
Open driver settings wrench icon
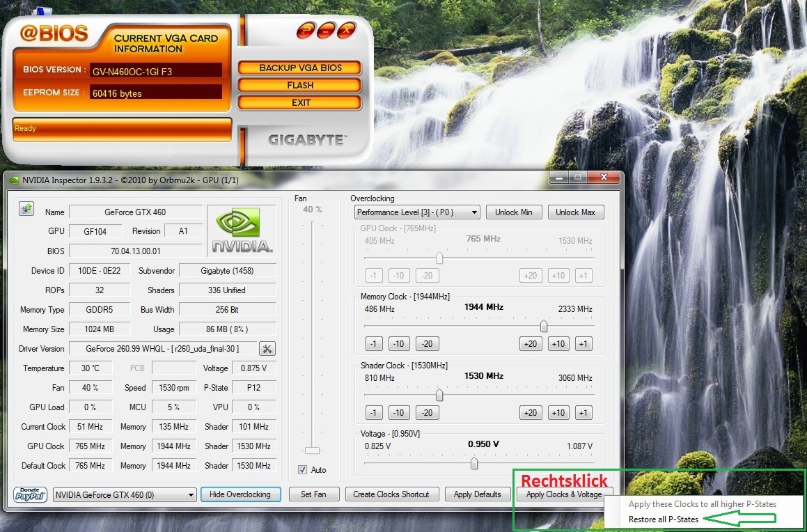pos(267,349)
